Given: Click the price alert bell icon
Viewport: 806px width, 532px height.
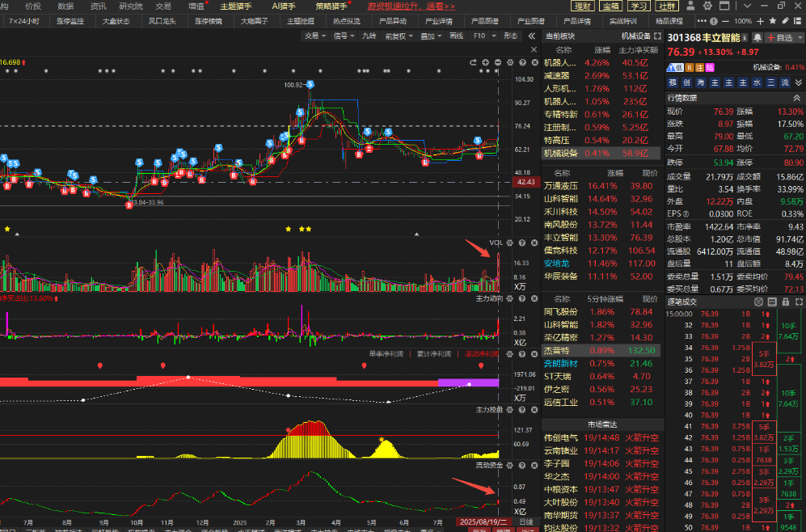Looking at the screenshot, I should tap(757, 38).
